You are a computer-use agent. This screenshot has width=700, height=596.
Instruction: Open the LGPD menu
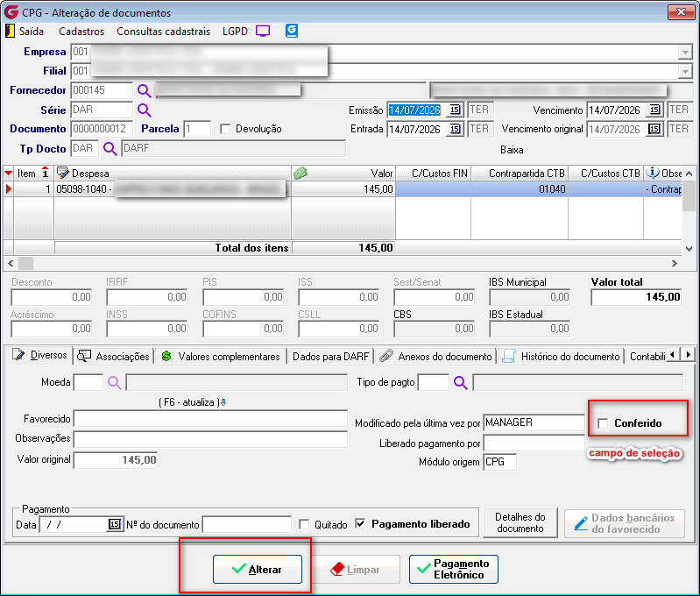pyautogui.click(x=235, y=32)
